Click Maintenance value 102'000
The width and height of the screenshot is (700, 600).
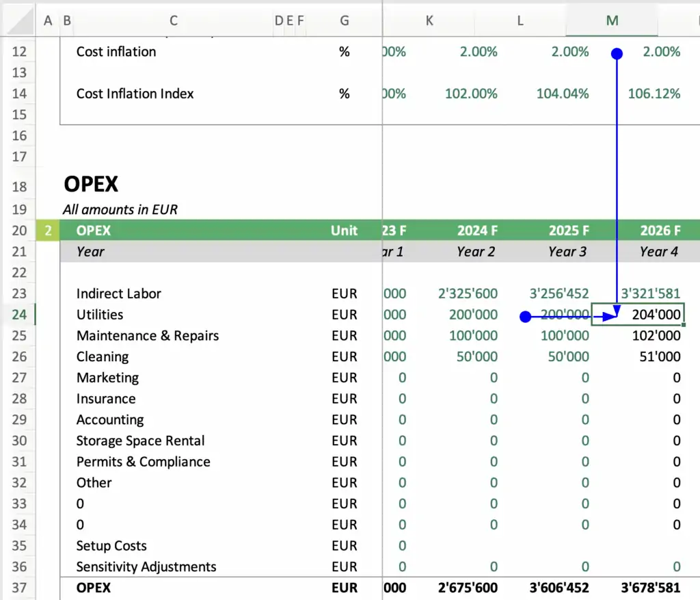coord(656,335)
